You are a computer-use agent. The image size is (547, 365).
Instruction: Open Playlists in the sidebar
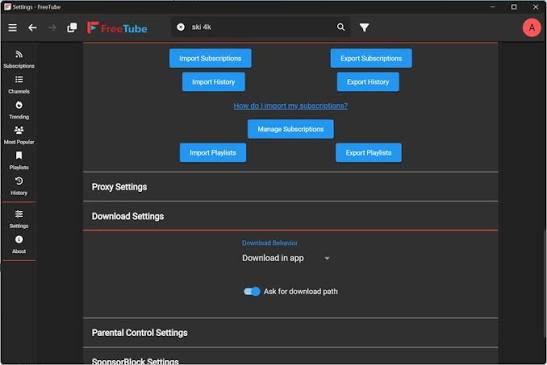19,161
